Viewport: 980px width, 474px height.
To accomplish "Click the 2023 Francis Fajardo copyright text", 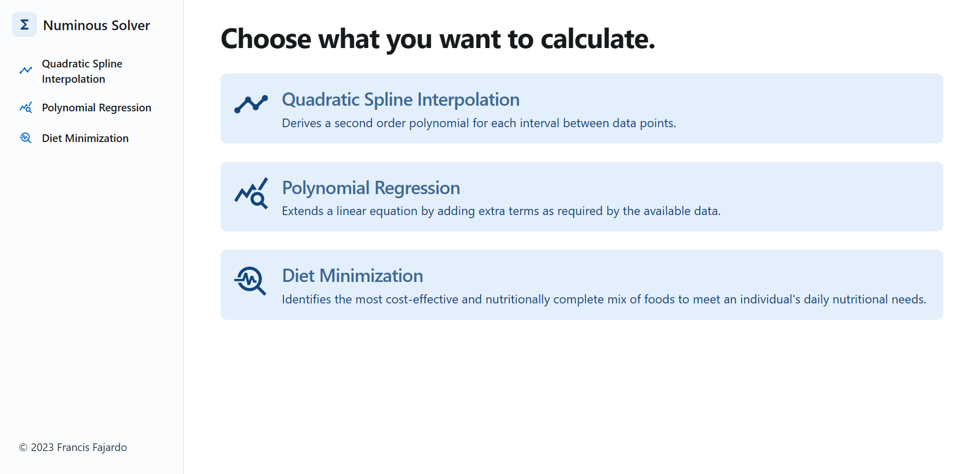I will (73, 447).
